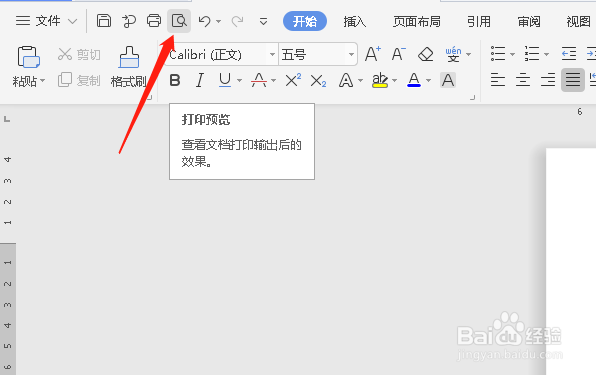Select the 格式刷 format painter

point(129,67)
